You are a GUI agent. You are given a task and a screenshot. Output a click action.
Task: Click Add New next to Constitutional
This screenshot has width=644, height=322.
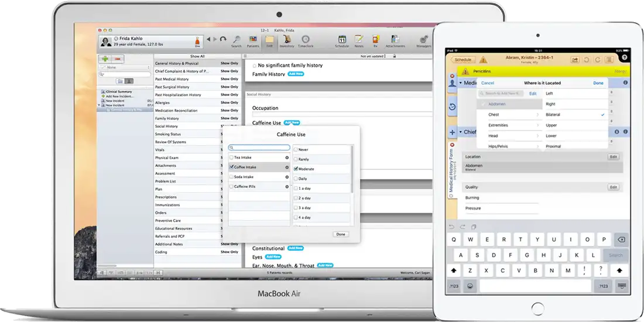coord(295,248)
